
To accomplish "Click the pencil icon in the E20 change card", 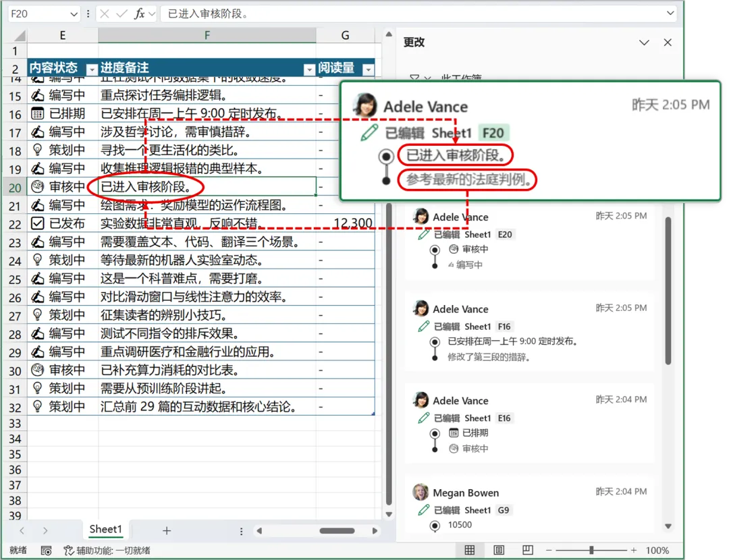I will (423, 235).
